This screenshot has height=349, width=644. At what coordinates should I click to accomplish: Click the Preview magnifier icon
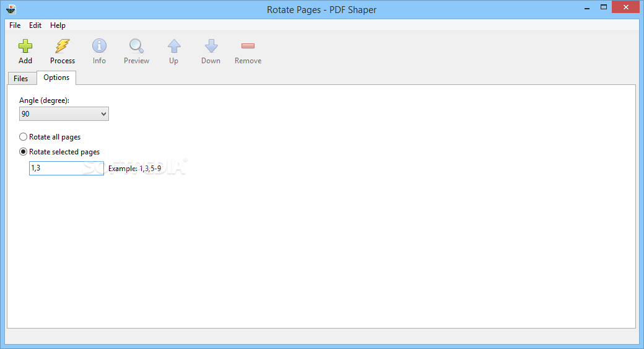[136, 46]
